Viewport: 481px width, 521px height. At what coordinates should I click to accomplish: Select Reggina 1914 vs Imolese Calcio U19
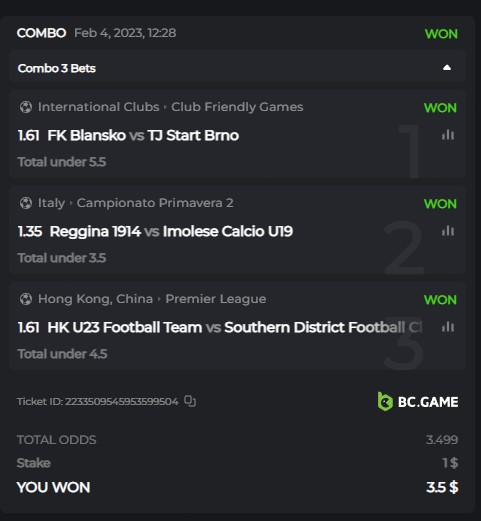coord(171,231)
